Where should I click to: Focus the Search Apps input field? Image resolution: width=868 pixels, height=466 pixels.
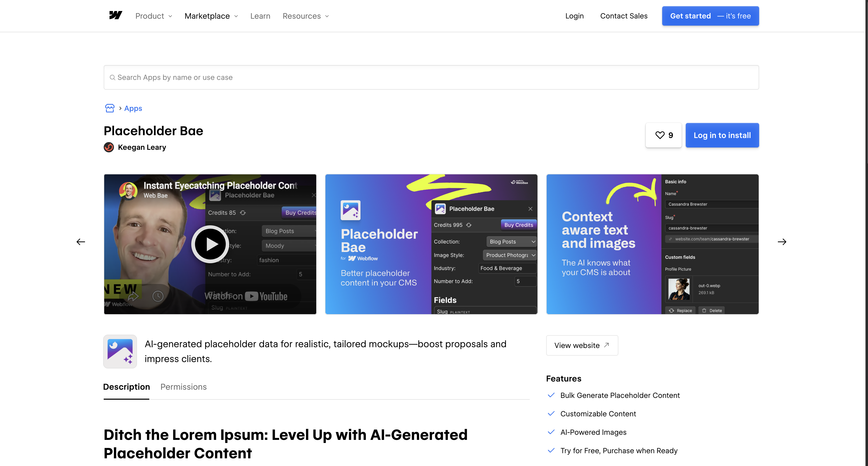click(x=431, y=77)
